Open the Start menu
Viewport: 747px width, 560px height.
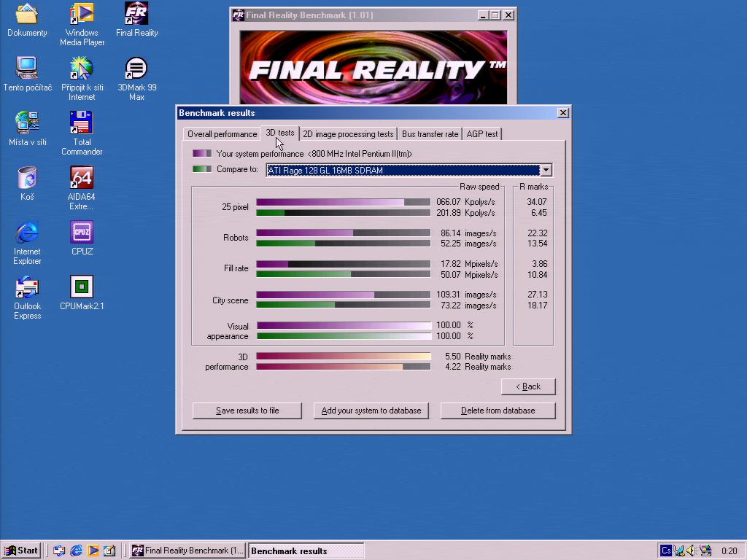click(x=21, y=551)
